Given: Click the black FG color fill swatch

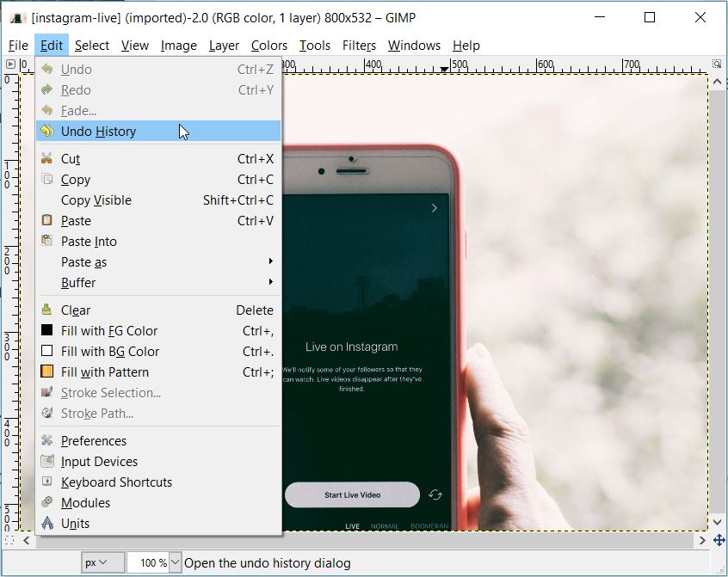Looking at the screenshot, I should (x=46, y=330).
